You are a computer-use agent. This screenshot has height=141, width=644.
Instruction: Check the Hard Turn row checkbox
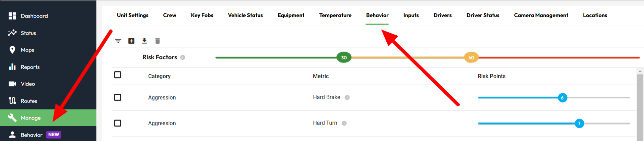pos(118,123)
